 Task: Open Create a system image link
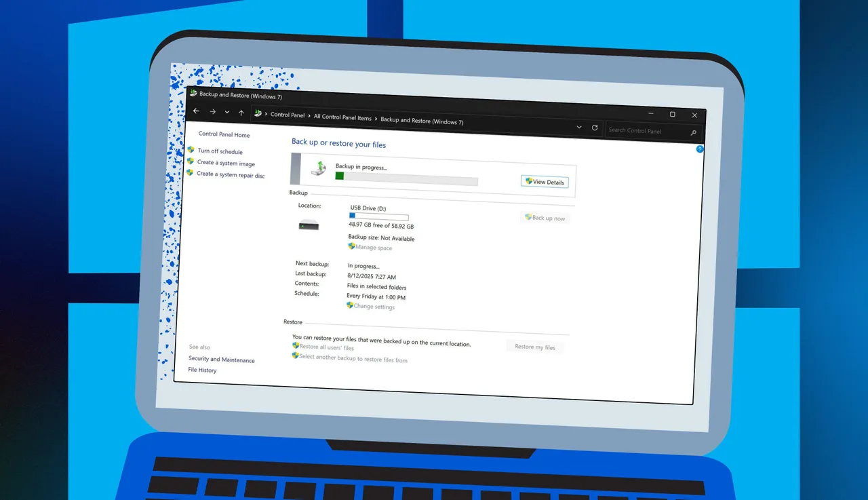226,164
